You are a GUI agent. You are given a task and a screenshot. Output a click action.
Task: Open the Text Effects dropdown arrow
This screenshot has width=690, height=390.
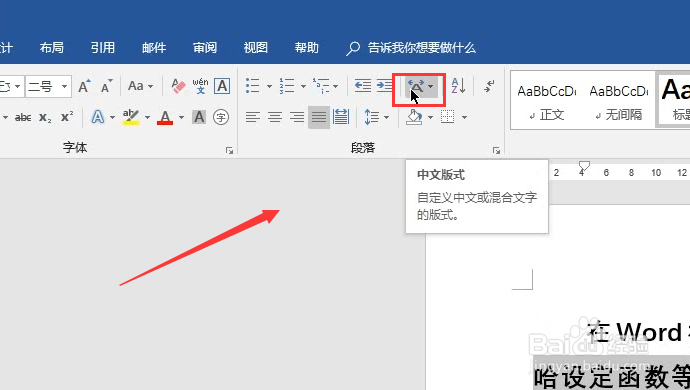tap(112, 118)
